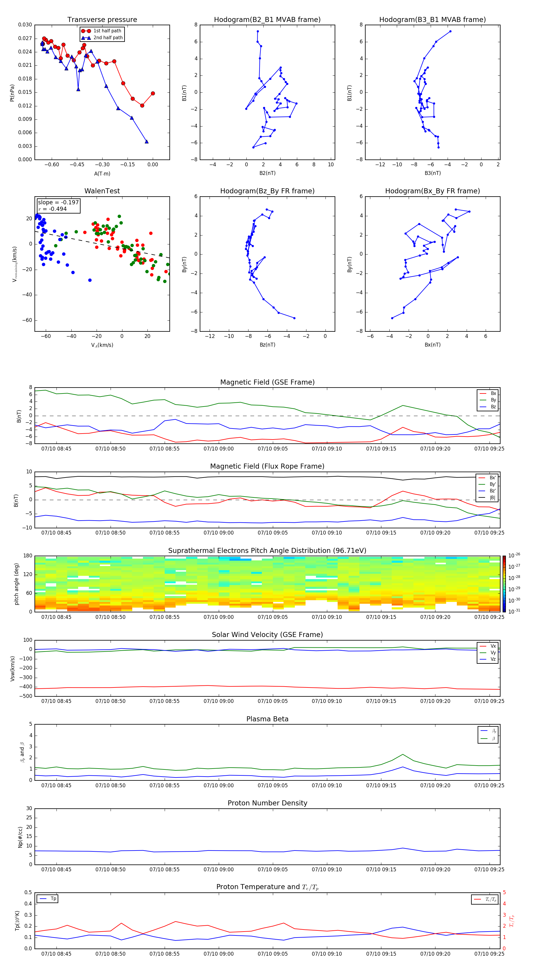Select the Bz' legend entry in the Flux Rope panel
The image size is (535, 980).
[x=487, y=491]
